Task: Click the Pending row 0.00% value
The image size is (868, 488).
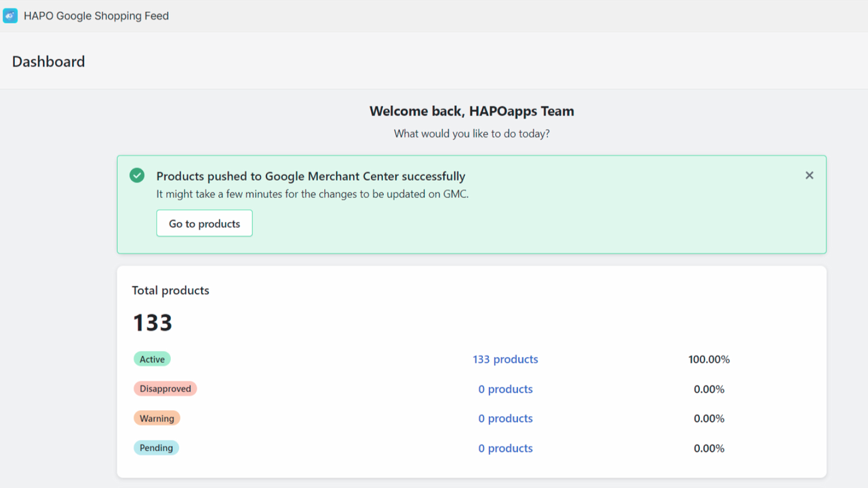Action: pos(709,448)
